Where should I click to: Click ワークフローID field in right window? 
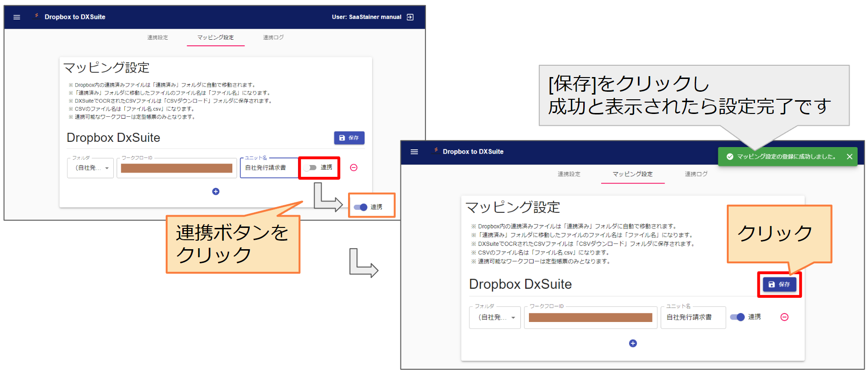[590, 317]
